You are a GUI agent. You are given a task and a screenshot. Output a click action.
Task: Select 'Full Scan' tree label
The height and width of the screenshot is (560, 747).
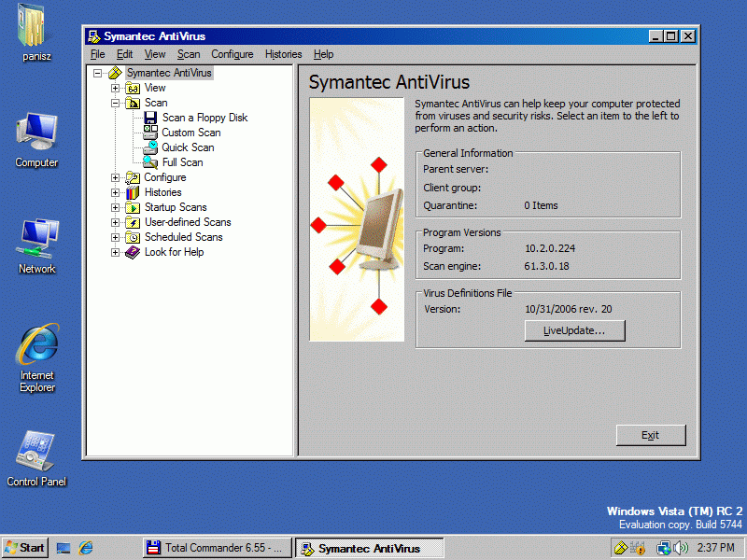click(x=182, y=162)
